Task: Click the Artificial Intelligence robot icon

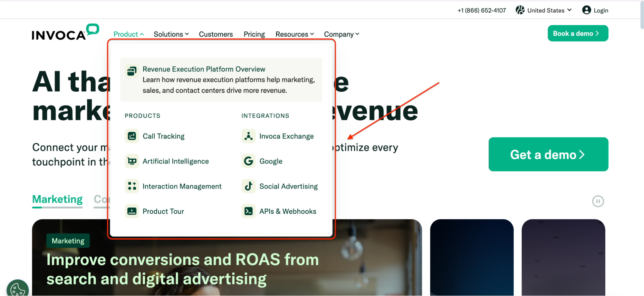Action: [132, 161]
